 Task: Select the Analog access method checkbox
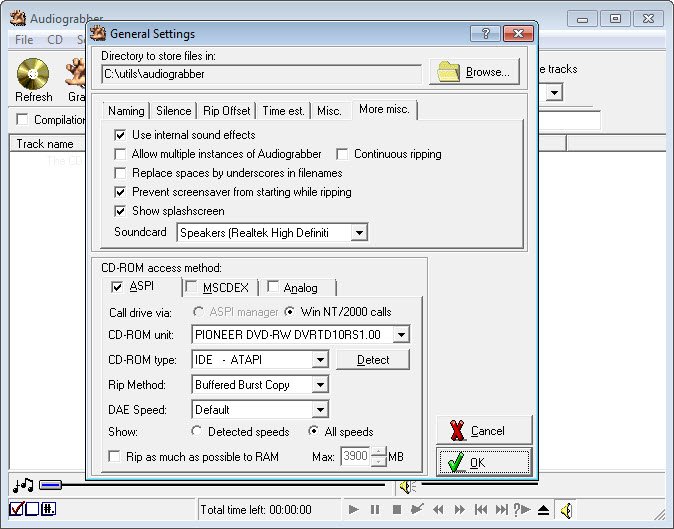pos(273,286)
